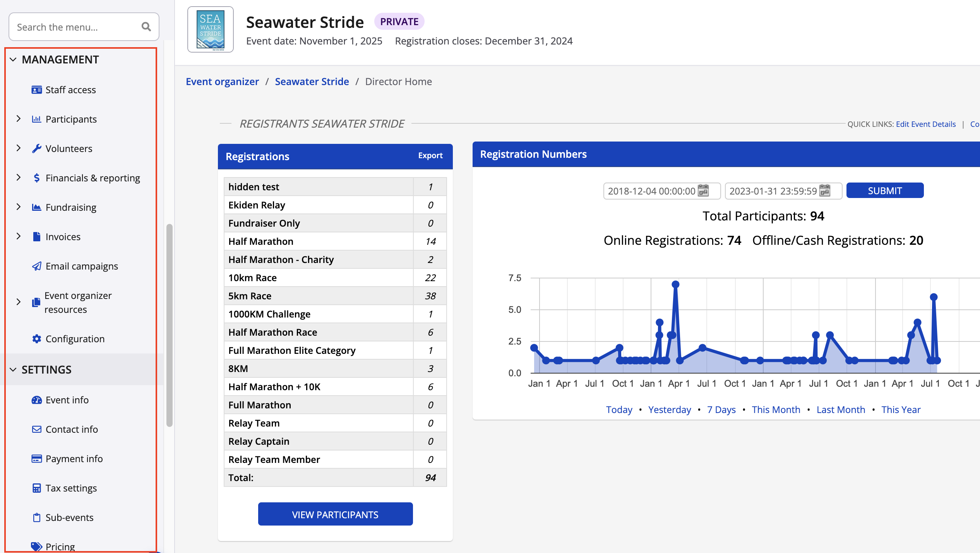This screenshot has height=553, width=980.
Task: Expand the Participants submenu chevron
Action: point(18,119)
